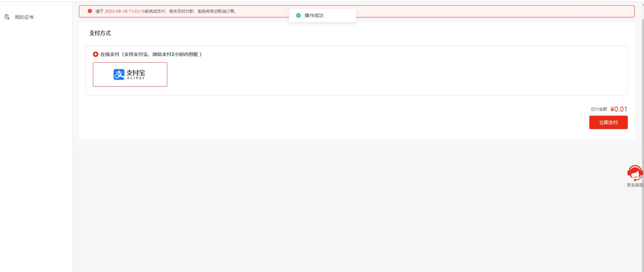This screenshot has height=272, width=644.
Task: Click the 操作成功 toast message text
Action: [314, 16]
